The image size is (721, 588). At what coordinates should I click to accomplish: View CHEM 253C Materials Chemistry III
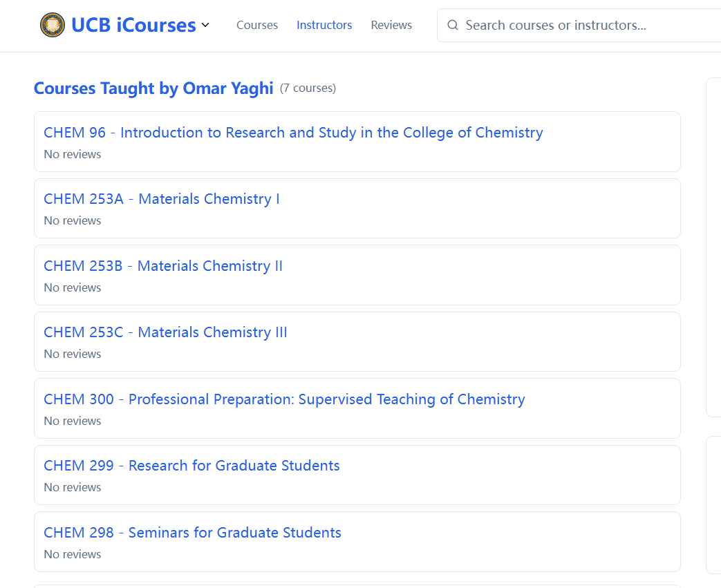point(165,332)
